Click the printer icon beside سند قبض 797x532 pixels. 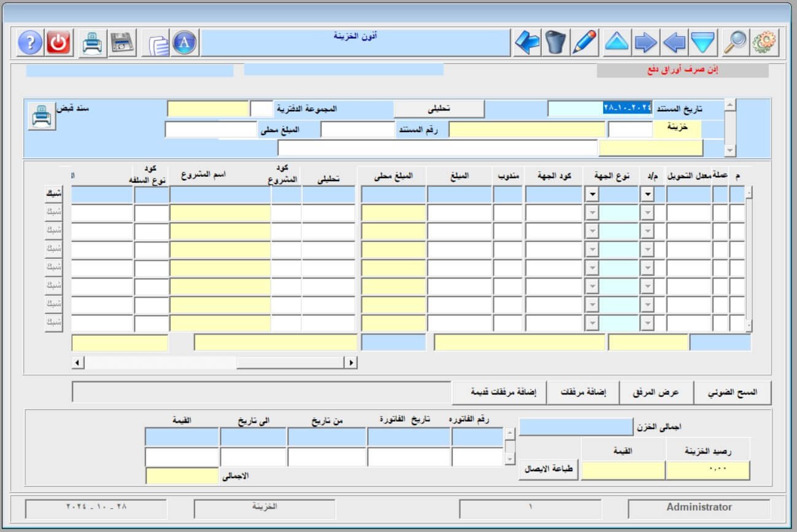(41, 116)
